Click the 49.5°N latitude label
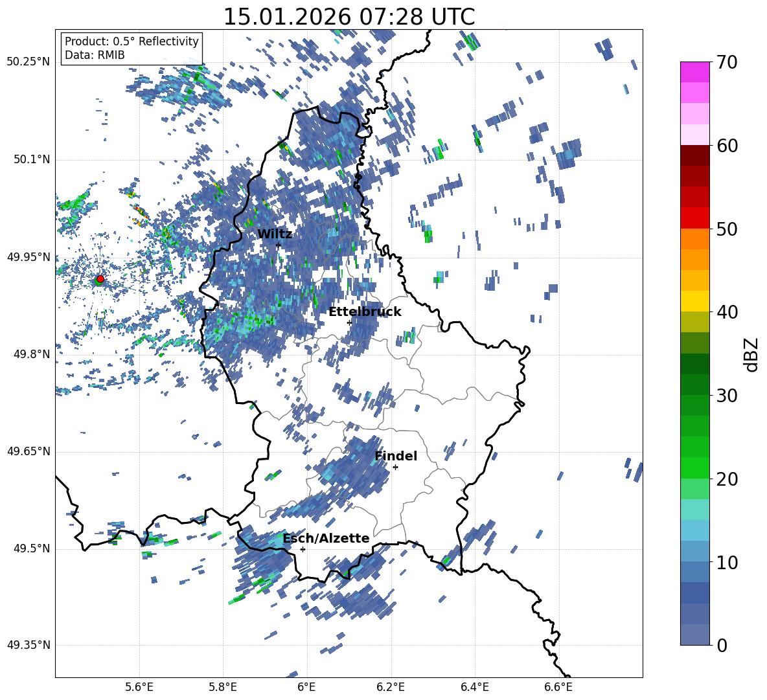This screenshot has width=767, height=700. [x=31, y=548]
